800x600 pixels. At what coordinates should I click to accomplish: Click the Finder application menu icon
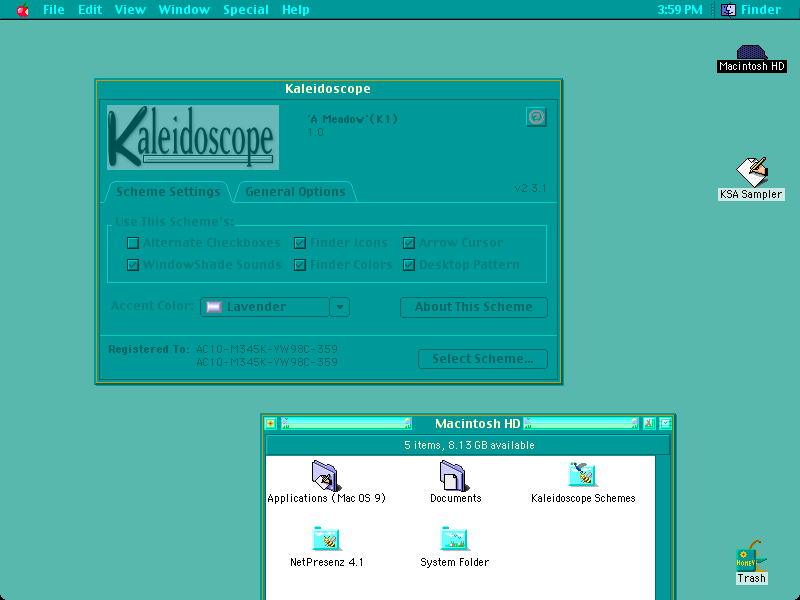pyautogui.click(x=728, y=10)
